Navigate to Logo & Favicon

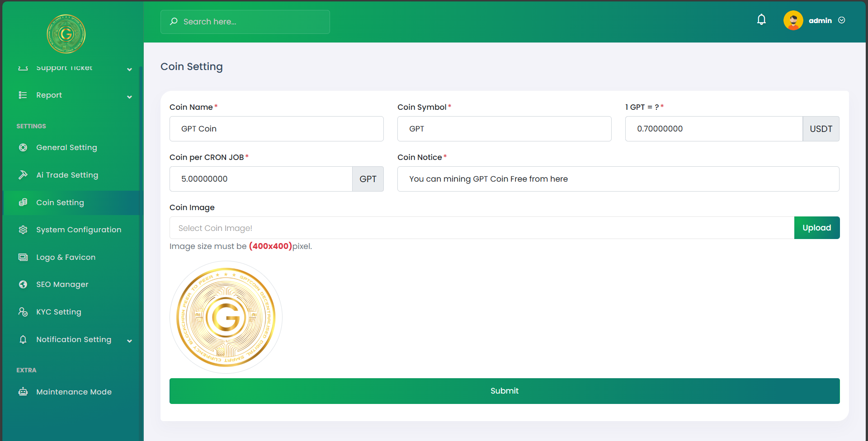coord(71,257)
